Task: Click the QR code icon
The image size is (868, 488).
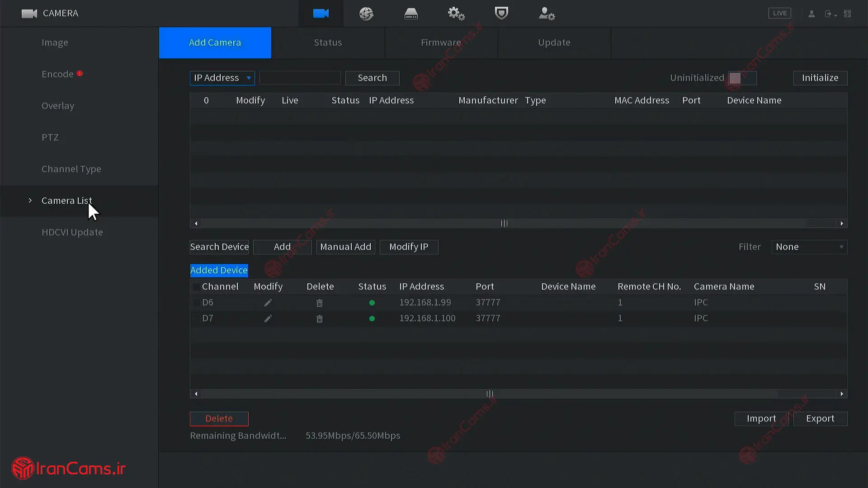Action: (x=848, y=14)
